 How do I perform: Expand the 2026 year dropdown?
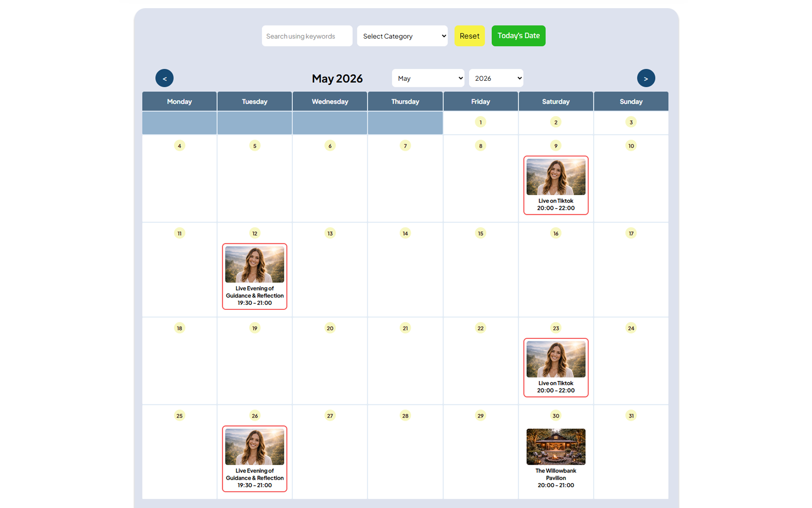click(496, 78)
